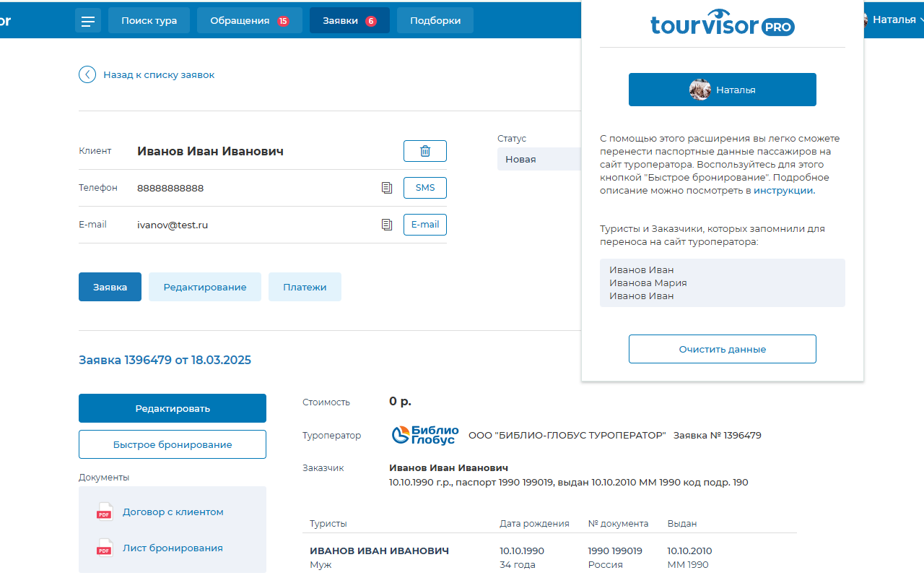Open Обращения from the top navigation
Viewport: 924px width, 578px height.
pyautogui.click(x=250, y=20)
